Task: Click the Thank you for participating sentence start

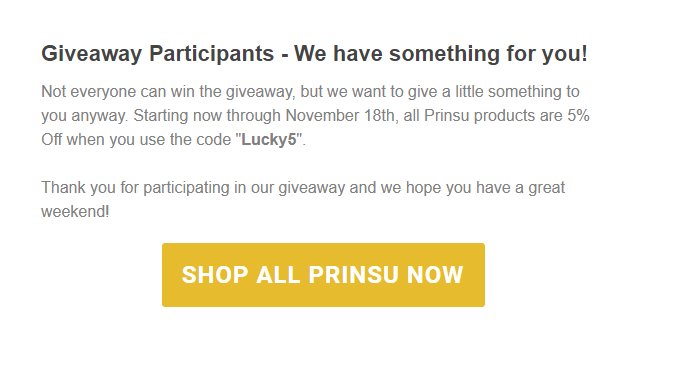Action: click(134, 188)
